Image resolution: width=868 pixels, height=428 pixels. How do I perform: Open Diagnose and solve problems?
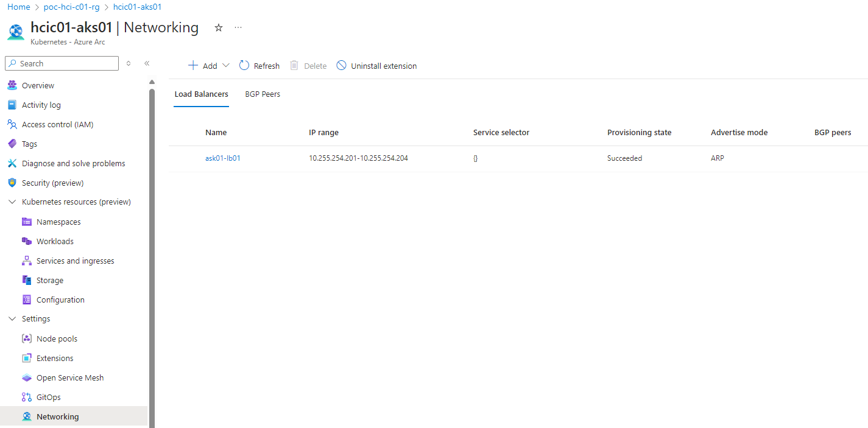point(73,163)
